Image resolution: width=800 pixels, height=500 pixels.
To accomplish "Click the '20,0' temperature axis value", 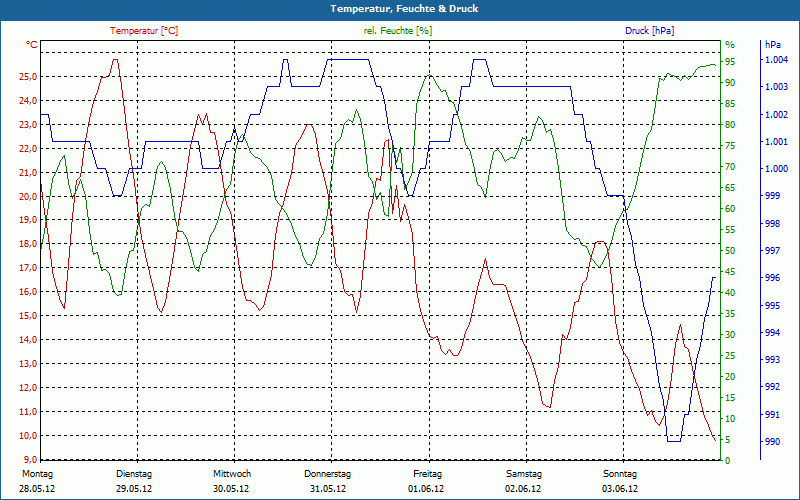I will click(x=28, y=196).
